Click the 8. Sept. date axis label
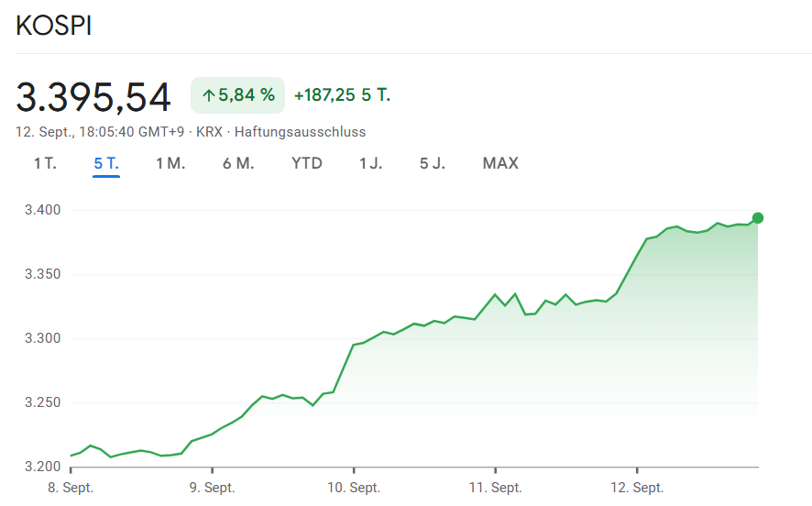The image size is (812, 506). point(71,487)
